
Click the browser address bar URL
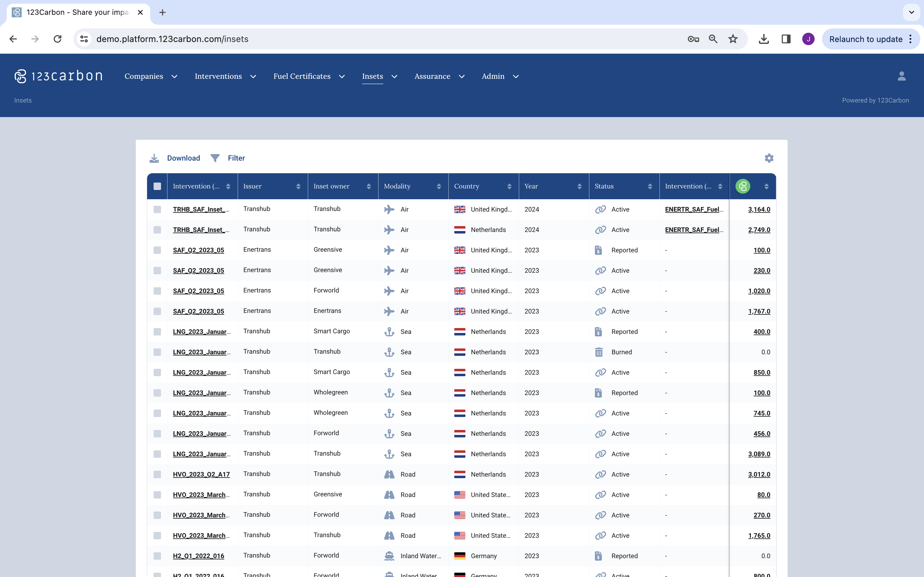click(x=172, y=39)
